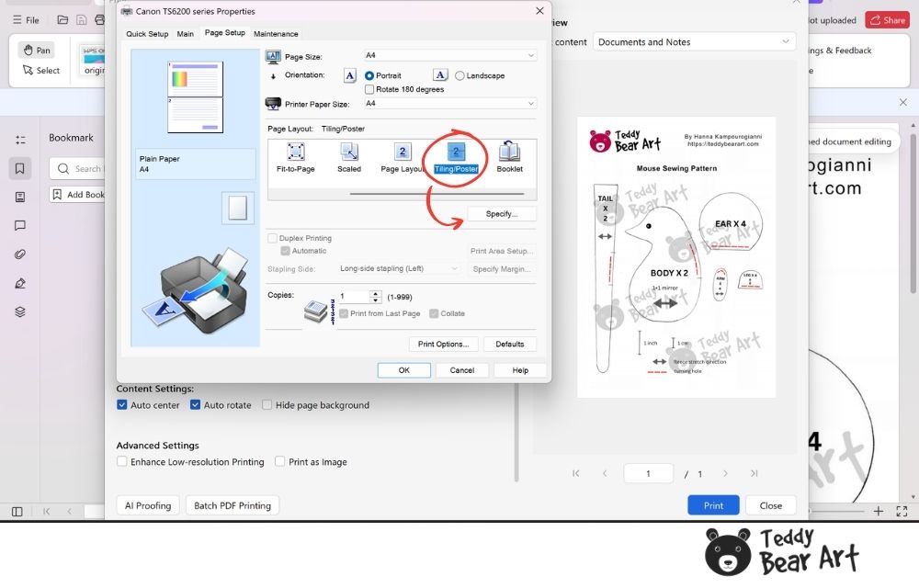The height and width of the screenshot is (588, 919).
Task: Uncheck the Auto center checkbox
Action: click(122, 404)
